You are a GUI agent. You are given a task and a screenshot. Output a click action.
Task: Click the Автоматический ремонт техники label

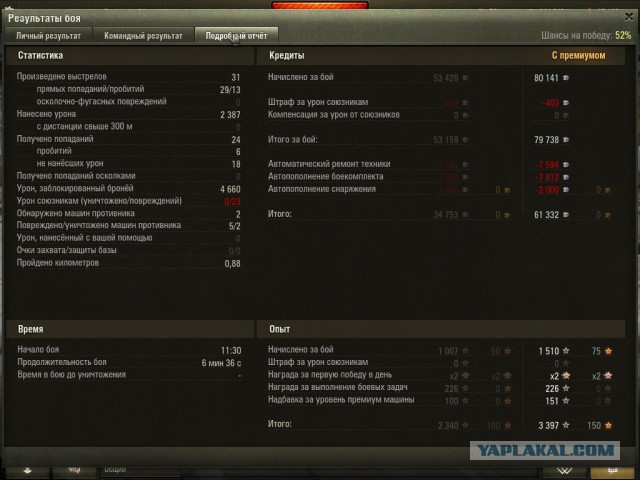click(x=329, y=164)
